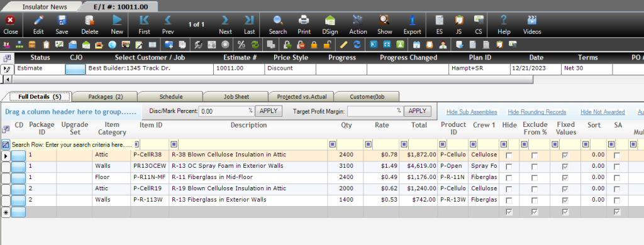Toggle SA checkbox for R-13 Fiberglass row
644x245 pixels.
pos(617,200)
